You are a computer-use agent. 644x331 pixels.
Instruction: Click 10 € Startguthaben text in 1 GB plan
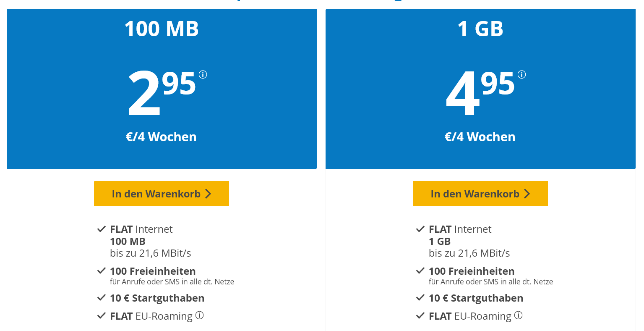coord(476,298)
